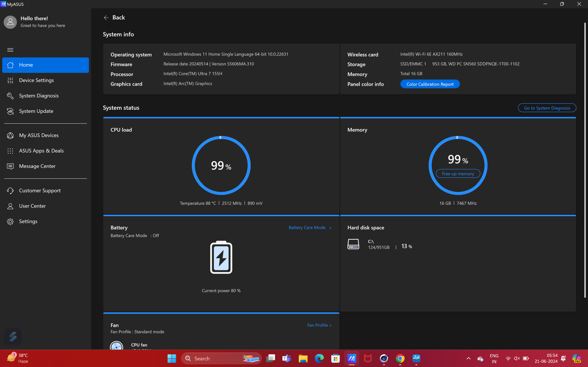Open Device Settings in sidebar
Image resolution: width=588 pixels, height=367 pixels.
(x=36, y=80)
